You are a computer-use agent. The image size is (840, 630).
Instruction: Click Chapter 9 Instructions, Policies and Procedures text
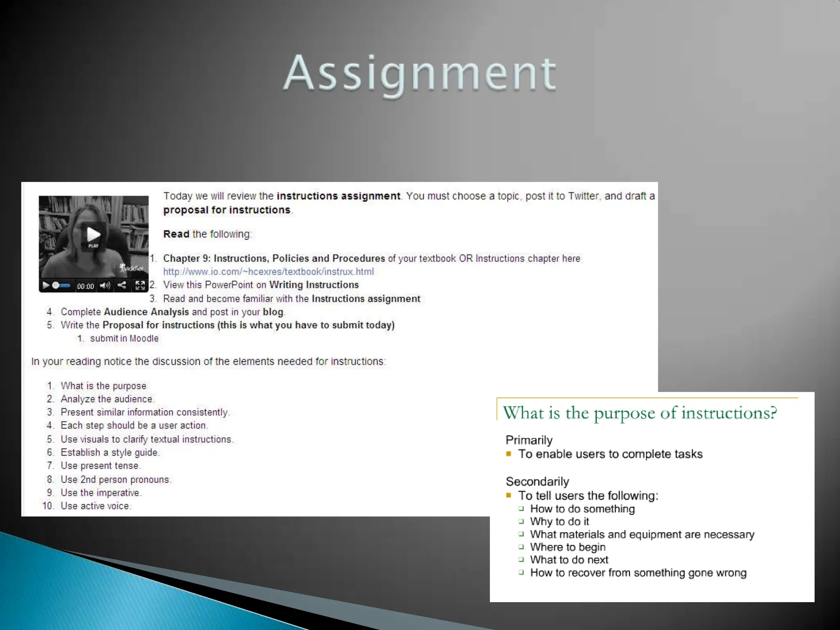[274, 258]
